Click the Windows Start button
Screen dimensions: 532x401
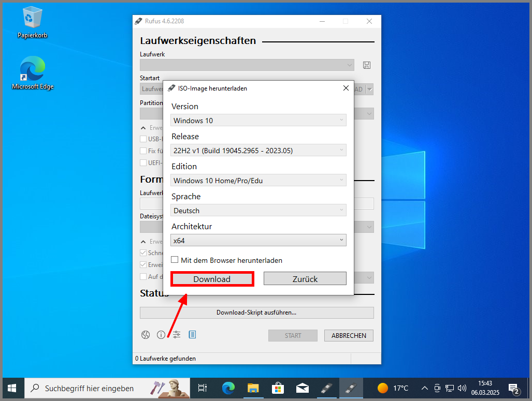tap(12, 388)
